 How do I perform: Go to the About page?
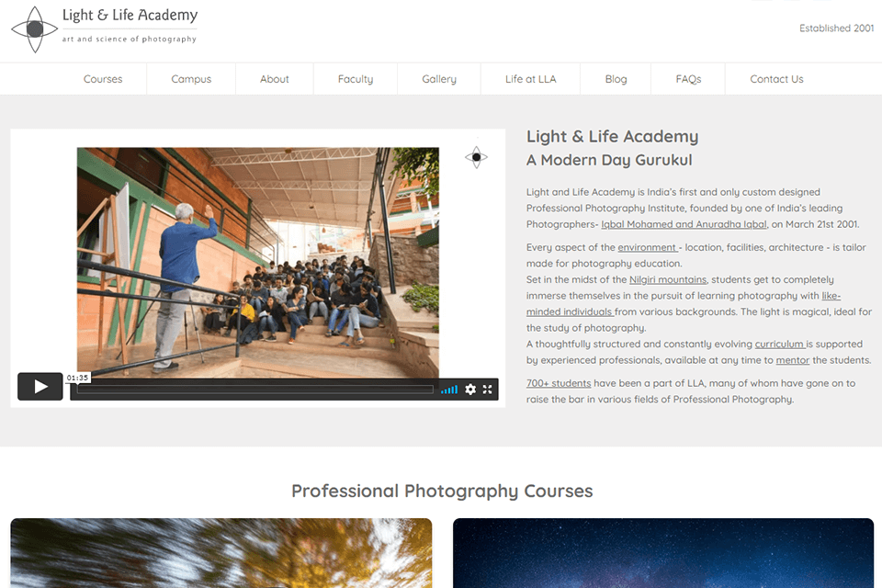[275, 79]
